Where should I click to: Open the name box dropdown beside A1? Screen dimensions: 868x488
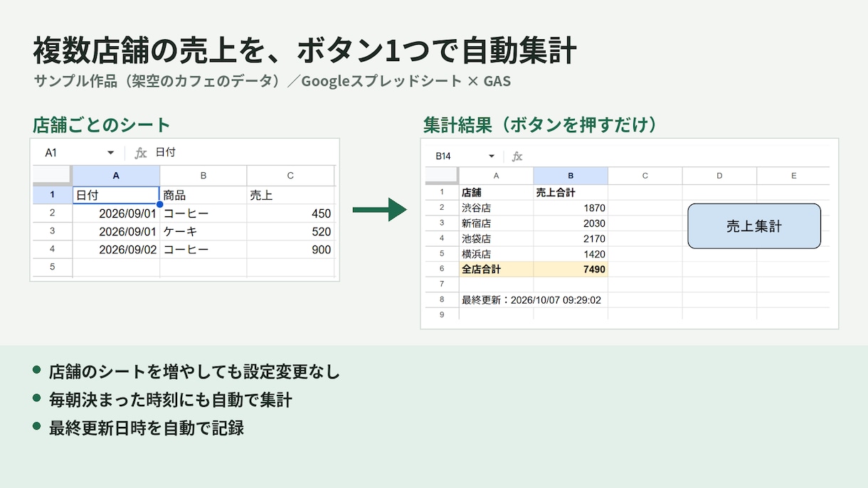(x=110, y=153)
